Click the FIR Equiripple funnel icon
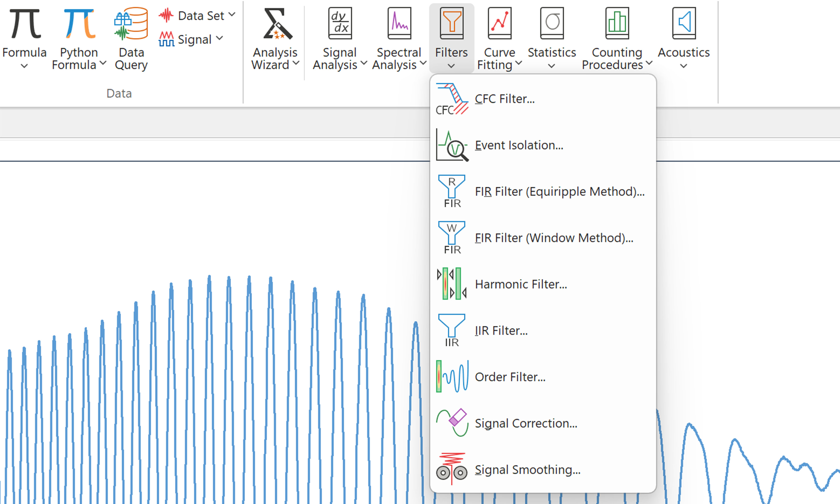The width and height of the screenshot is (840, 504). (x=452, y=191)
